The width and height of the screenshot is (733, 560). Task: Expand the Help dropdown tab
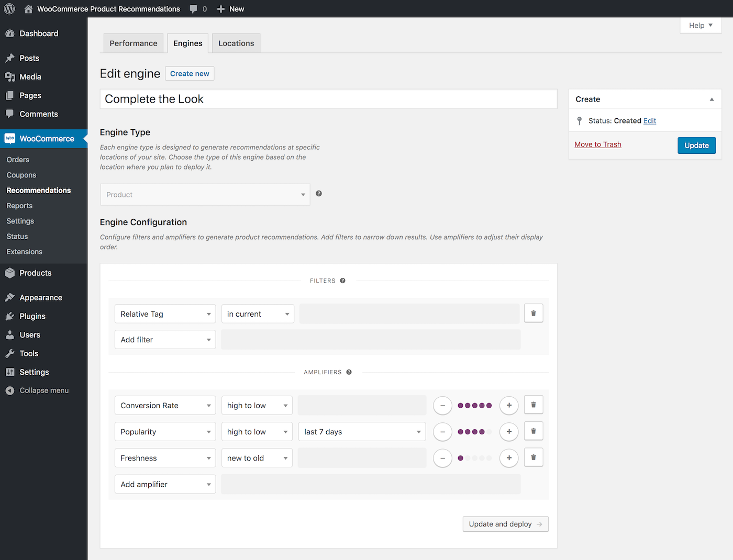click(x=701, y=25)
